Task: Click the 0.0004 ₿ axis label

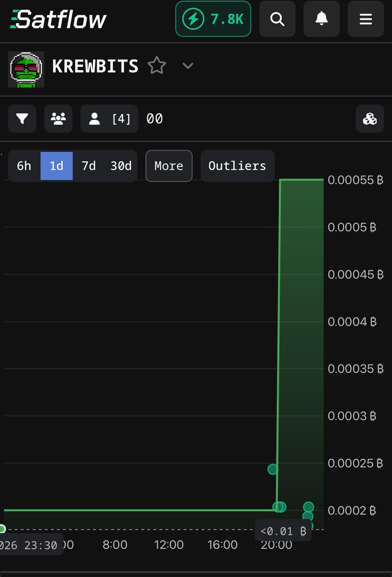Action: [x=352, y=321]
